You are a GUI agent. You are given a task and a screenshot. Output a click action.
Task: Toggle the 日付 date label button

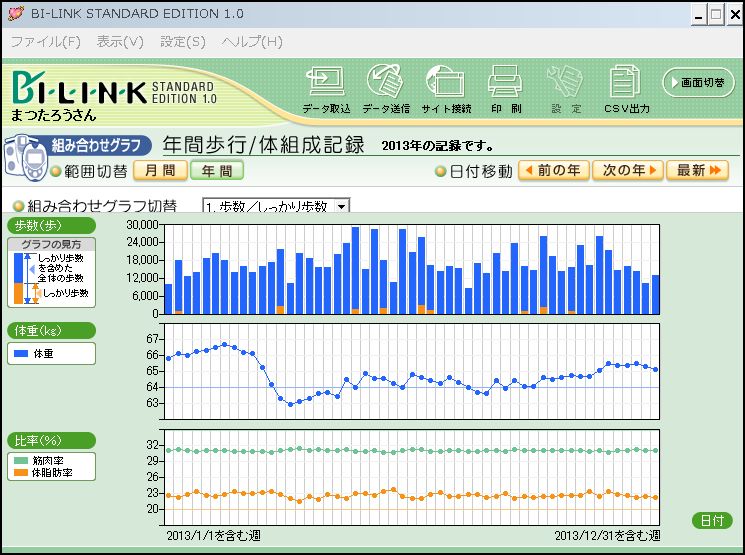click(712, 520)
